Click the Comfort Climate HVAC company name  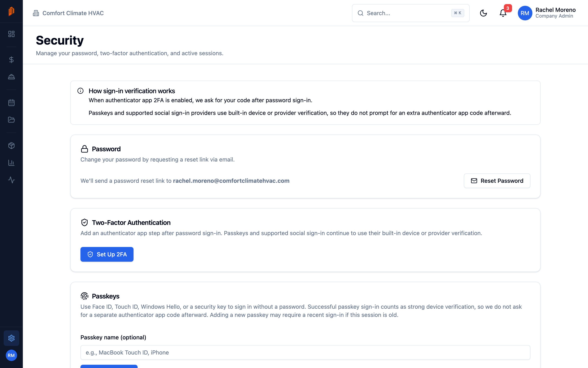73,13
